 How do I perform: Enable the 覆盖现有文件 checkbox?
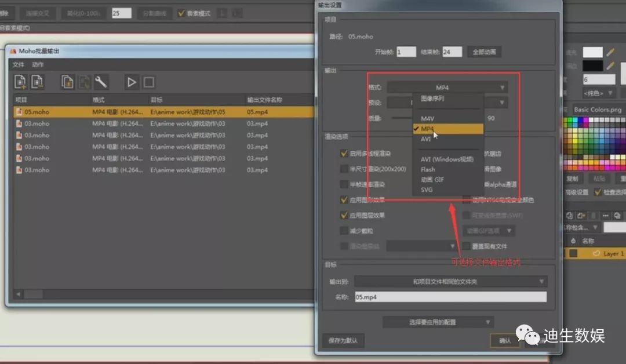(x=466, y=246)
